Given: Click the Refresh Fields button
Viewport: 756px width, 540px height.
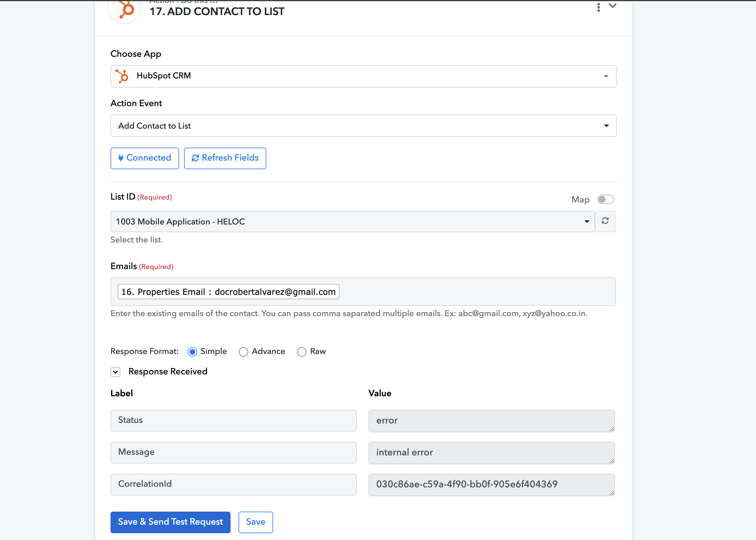Looking at the screenshot, I should tap(225, 158).
